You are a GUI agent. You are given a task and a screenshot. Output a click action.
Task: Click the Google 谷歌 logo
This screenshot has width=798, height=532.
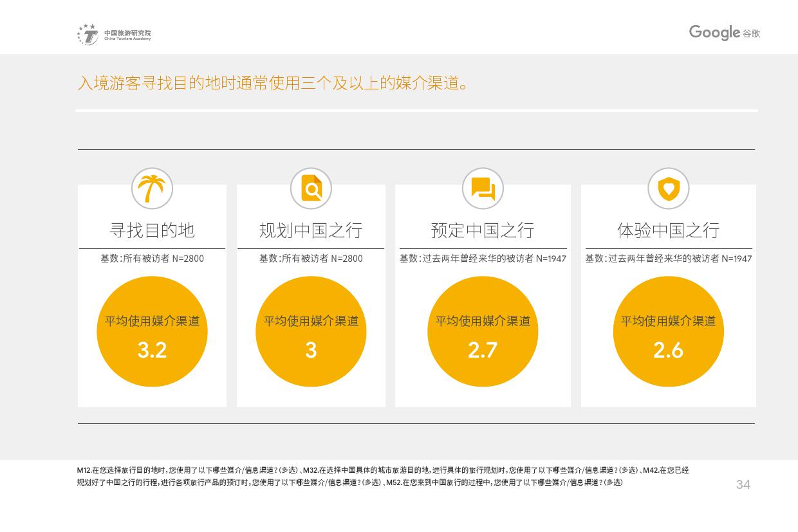coord(724,33)
